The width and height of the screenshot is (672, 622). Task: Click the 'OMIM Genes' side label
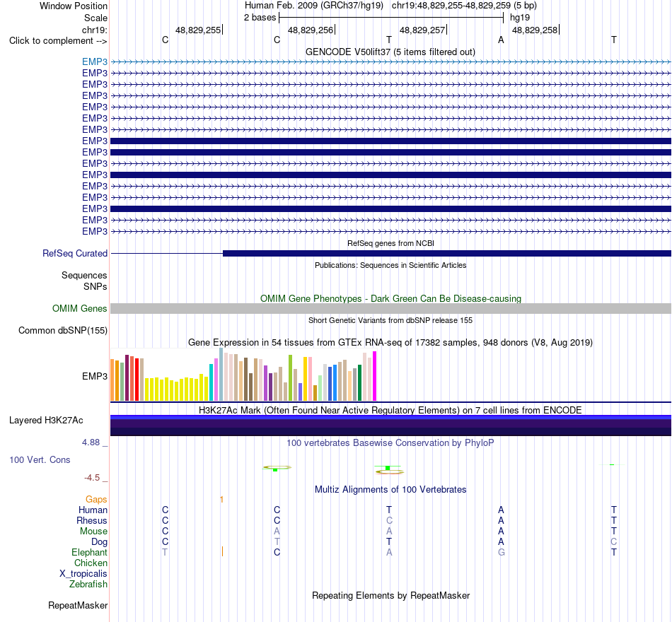click(80, 308)
